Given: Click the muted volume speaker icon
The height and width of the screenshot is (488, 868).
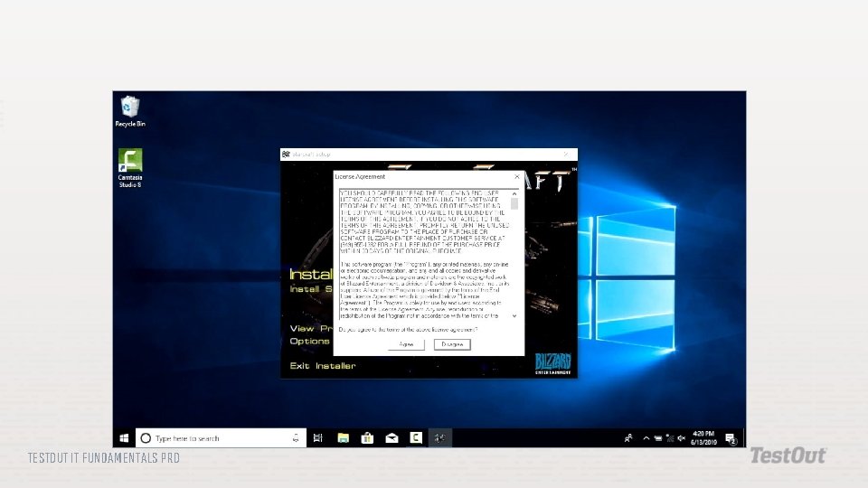Looking at the screenshot, I should 682,438.
